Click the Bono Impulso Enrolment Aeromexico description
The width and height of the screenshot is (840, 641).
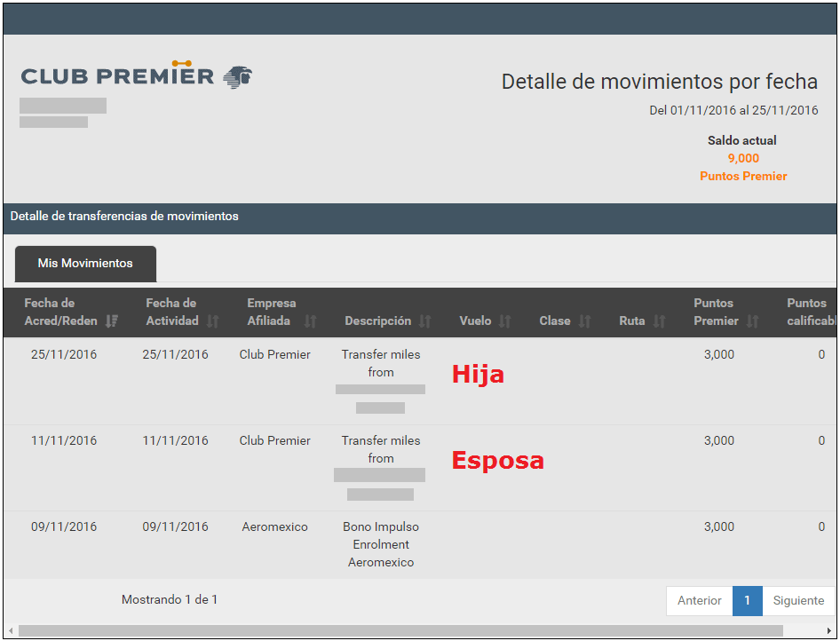pyautogui.click(x=381, y=544)
